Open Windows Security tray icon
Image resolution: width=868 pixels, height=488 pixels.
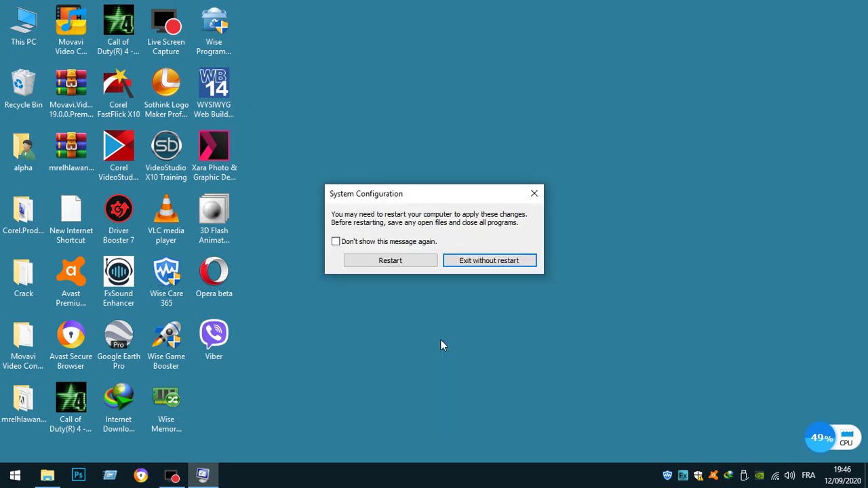(698, 476)
